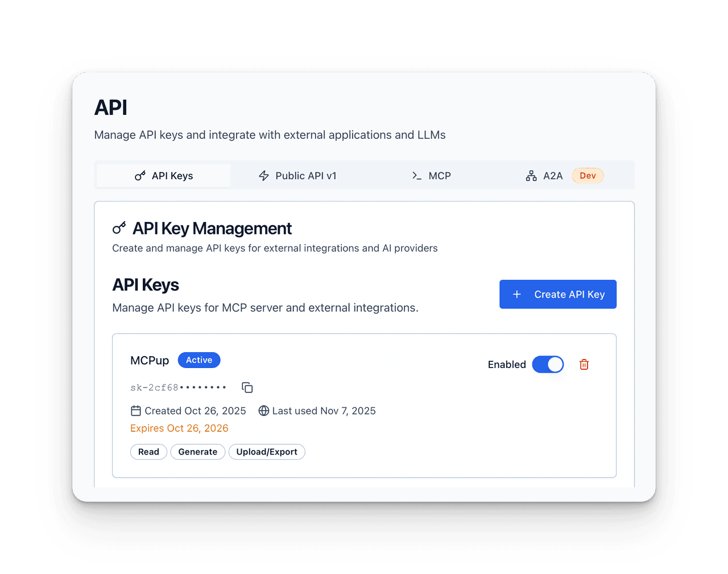The width and height of the screenshot is (728, 574).
Task: Click the calendar icon beside Created Oct 26, 2025
Action: 135,410
